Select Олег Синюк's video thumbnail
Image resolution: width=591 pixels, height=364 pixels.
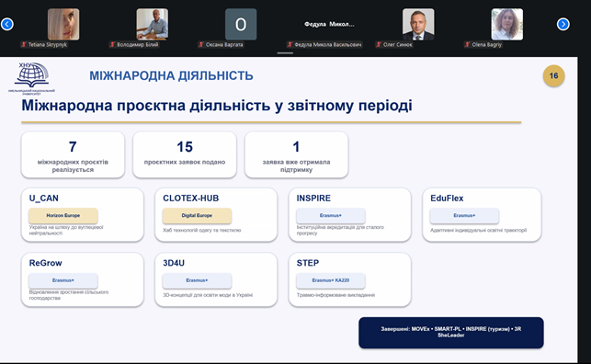[418, 24]
